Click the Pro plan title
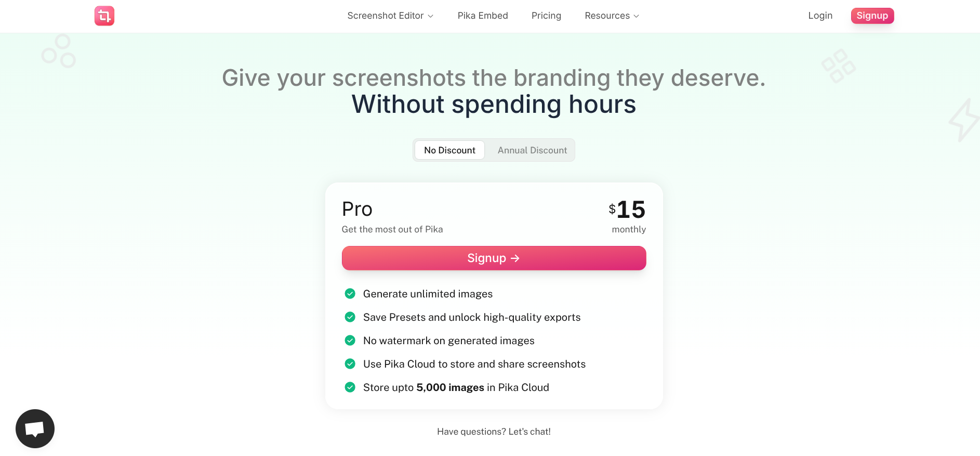This screenshot has height=456, width=980. 357,209
